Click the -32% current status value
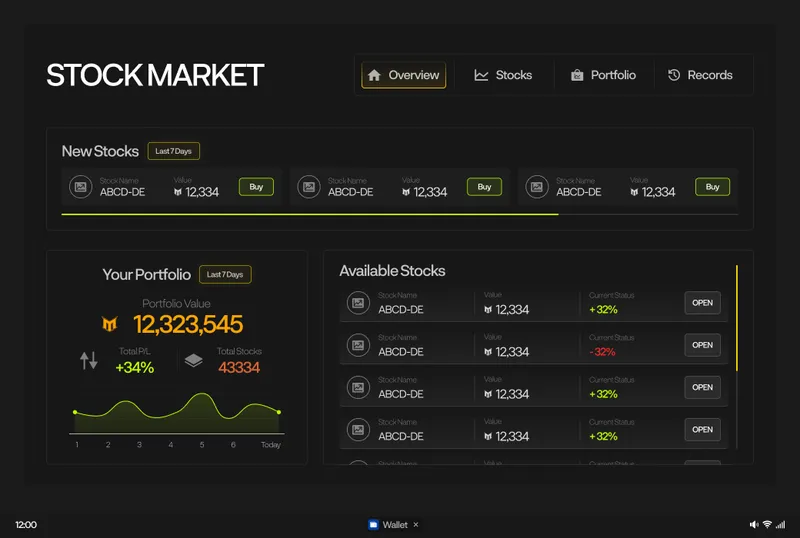Image resolution: width=800 pixels, height=538 pixels. pyautogui.click(x=602, y=352)
